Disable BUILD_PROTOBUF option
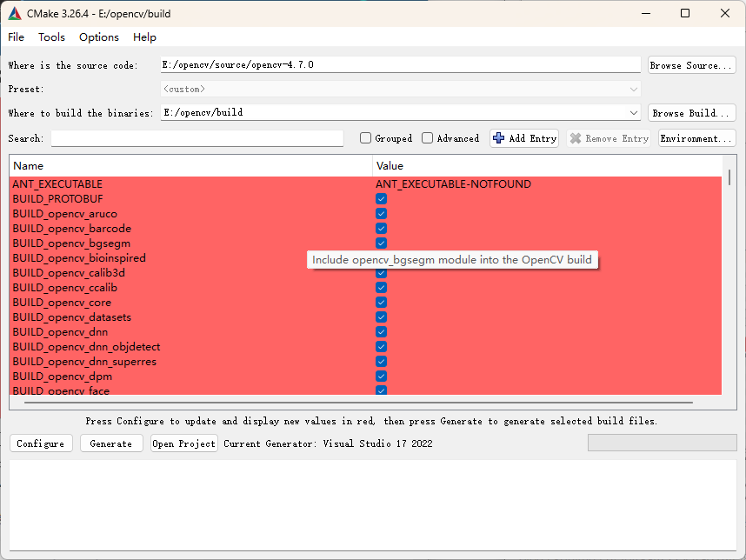 coord(381,198)
